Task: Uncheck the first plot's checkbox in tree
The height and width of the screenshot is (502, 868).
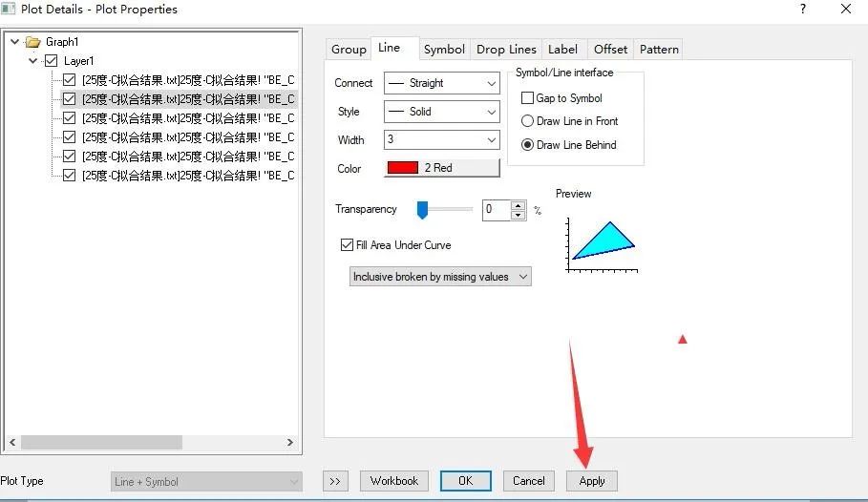Action: pos(69,80)
